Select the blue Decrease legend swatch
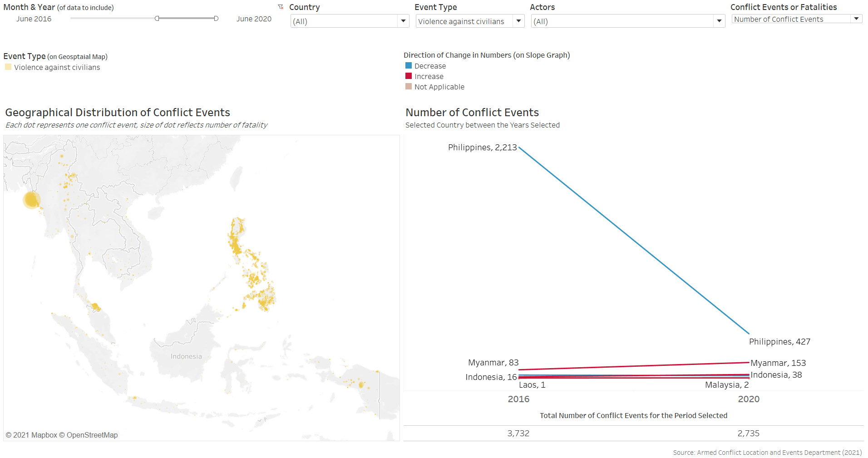The height and width of the screenshot is (458, 868). [409, 66]
